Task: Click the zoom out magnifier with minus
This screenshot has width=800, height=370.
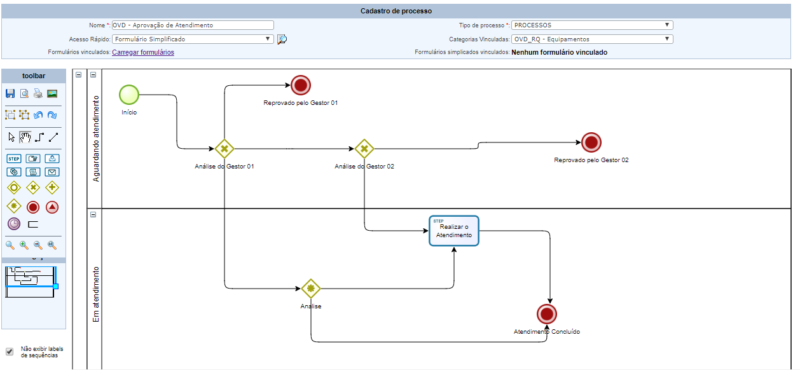Action: 38,245
